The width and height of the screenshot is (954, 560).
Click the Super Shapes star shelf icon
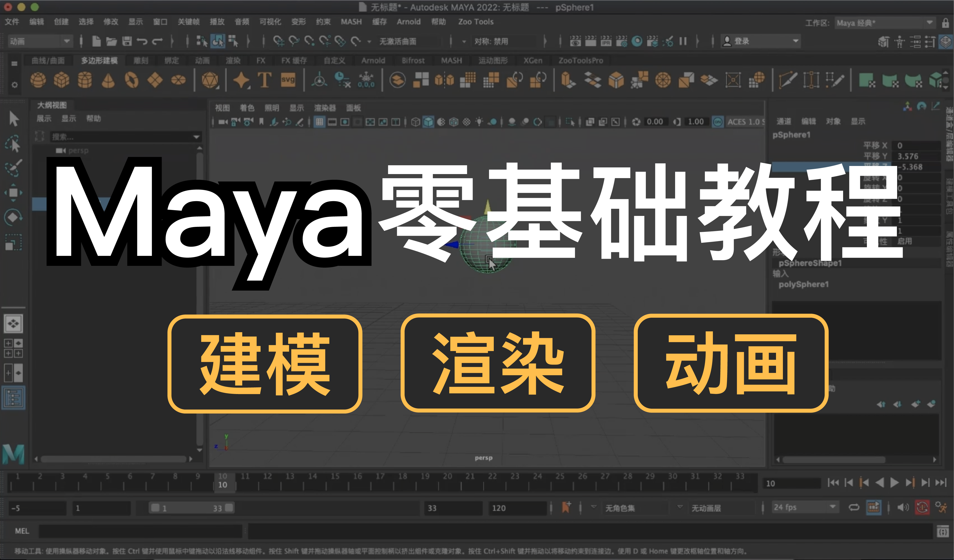(x=242, y=80)
